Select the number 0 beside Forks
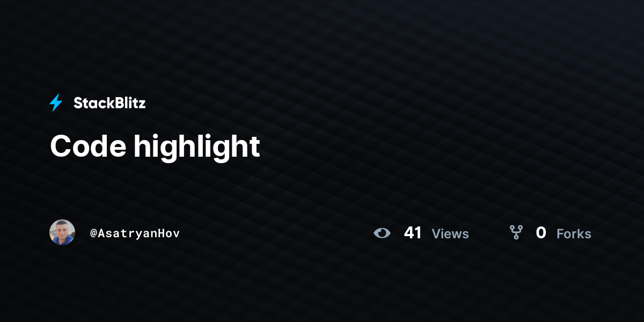Screen dimensions: 644x322 [x=541, y=233]
